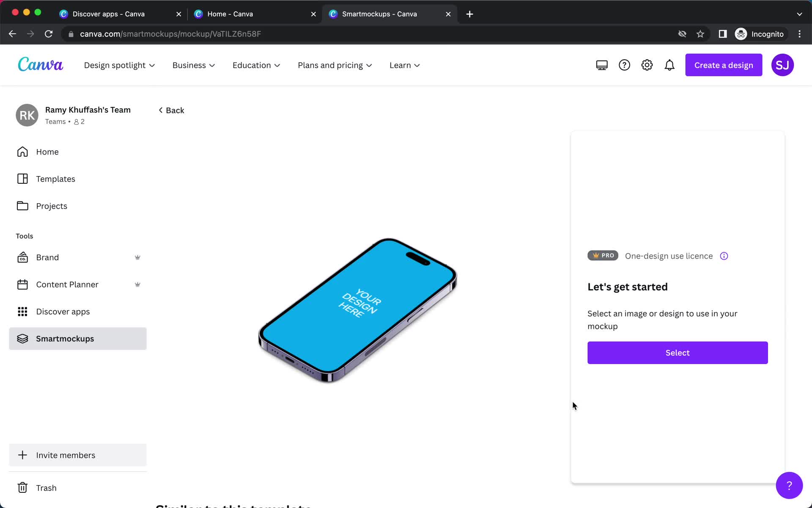The width and height of the screenshot is (812, 508).
Task: Open Chrome three-dot menu
Action: tap(799, 34)
